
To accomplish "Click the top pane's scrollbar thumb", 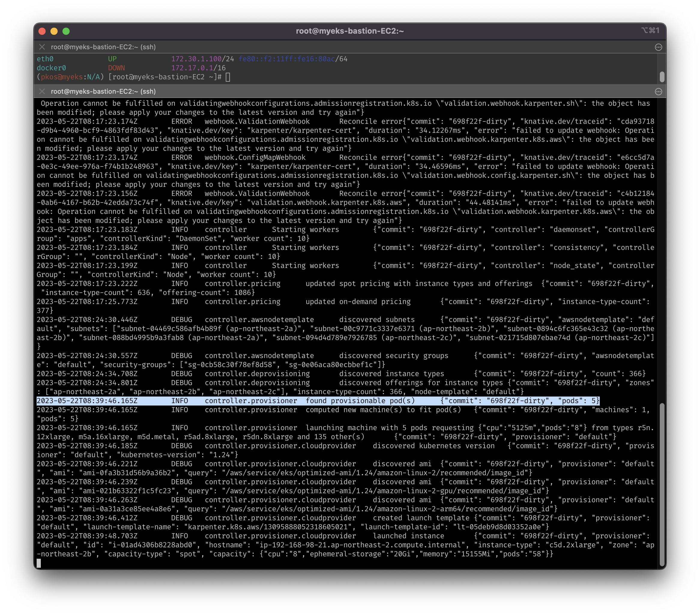I will pyautogui.click(x=662, y=77).
